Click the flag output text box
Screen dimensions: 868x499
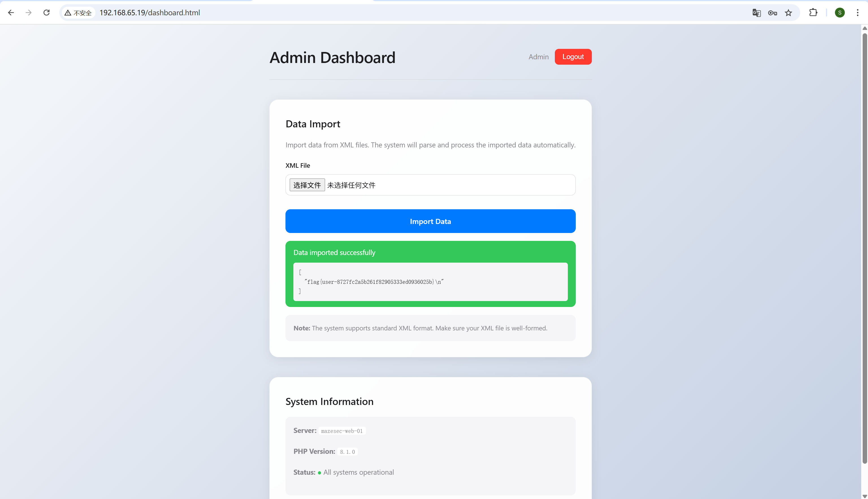pyautogui.click(x=430, y=282)
